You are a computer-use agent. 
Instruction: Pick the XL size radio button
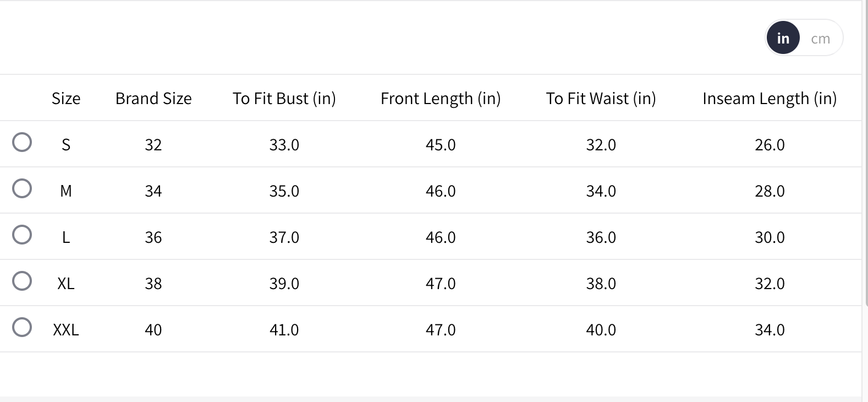(22, 281)
